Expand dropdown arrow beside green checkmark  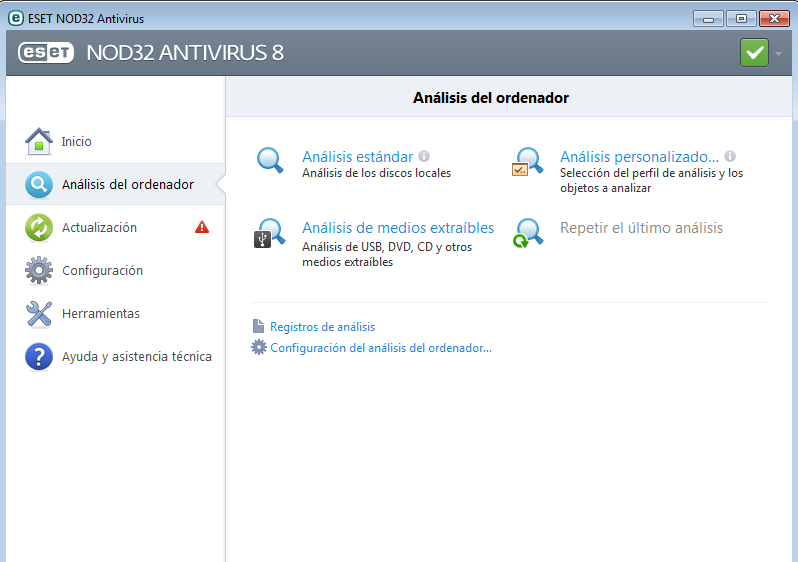coord(779,53)
